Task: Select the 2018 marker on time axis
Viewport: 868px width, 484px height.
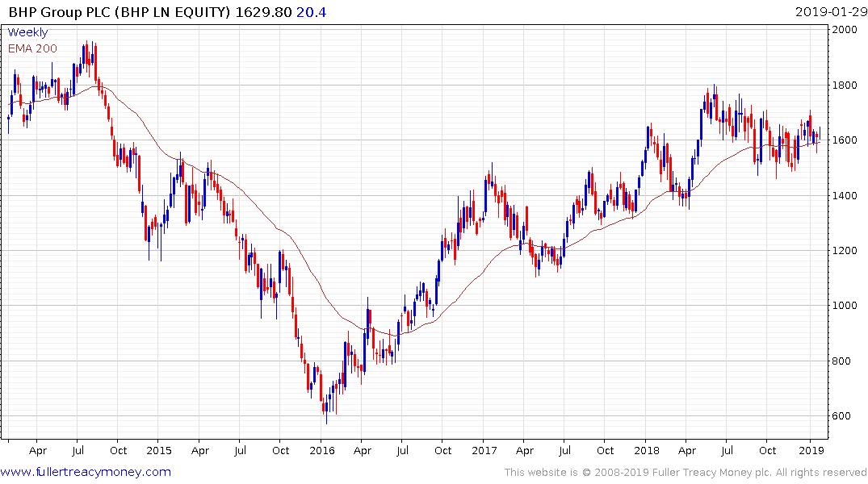Action: pyautogui.click(x=647, y=451)
